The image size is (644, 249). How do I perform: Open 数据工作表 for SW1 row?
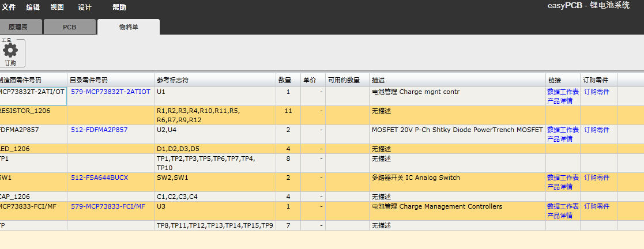pos(563,178)
